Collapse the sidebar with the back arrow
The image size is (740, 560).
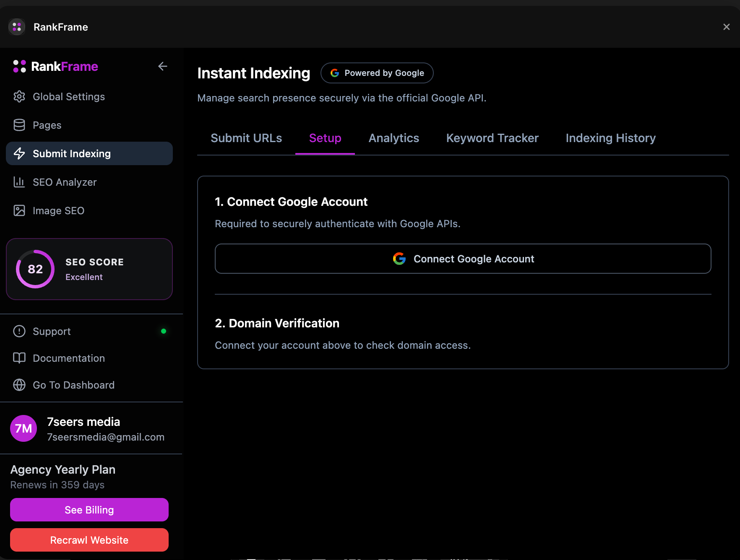click(163, 66)
